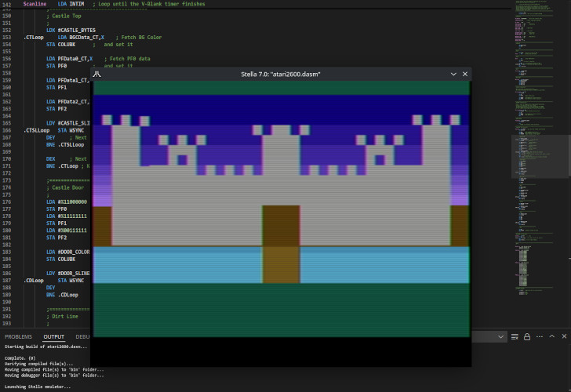Clear the output panel with the list icon
Image resolution: width=571 pixels, height=392 pixels.
[515, 336]
